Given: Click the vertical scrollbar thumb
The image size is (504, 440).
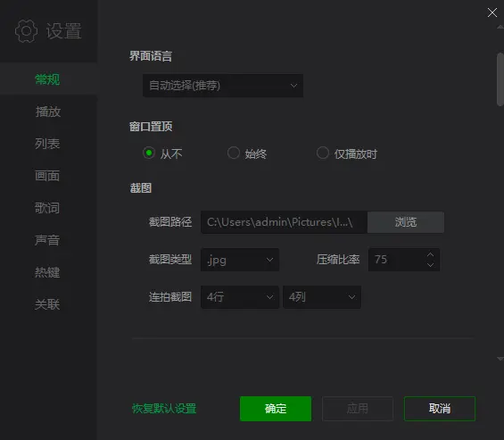Looking at the screenshot, I should 500,79.
